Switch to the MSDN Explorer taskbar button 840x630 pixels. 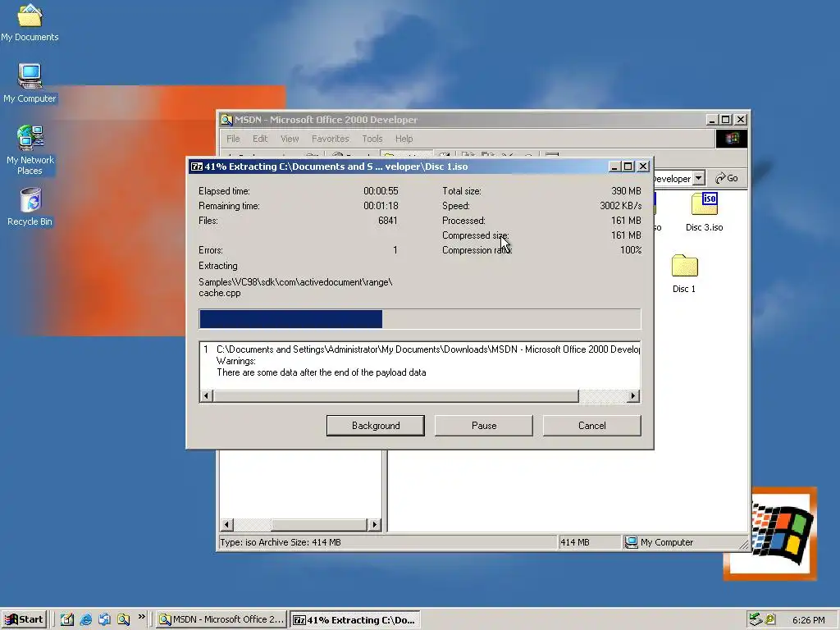221,620
